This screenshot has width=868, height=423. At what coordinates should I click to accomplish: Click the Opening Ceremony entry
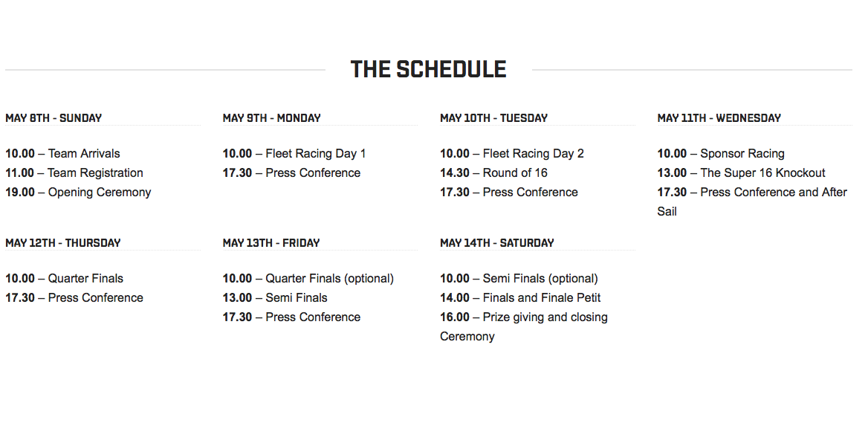pos(78,192)
